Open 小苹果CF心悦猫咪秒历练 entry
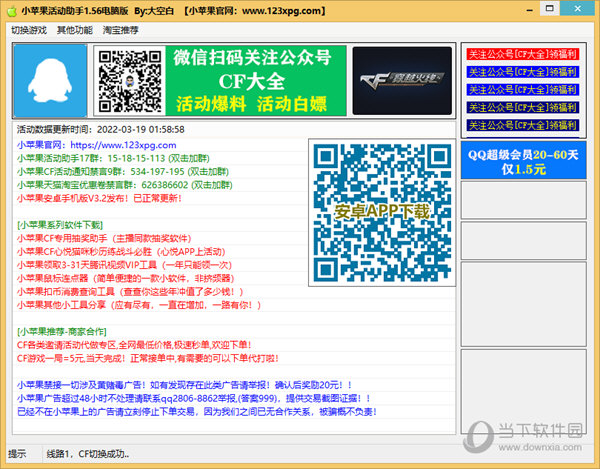Screen dimensions: 600x469 coord(121,252)
